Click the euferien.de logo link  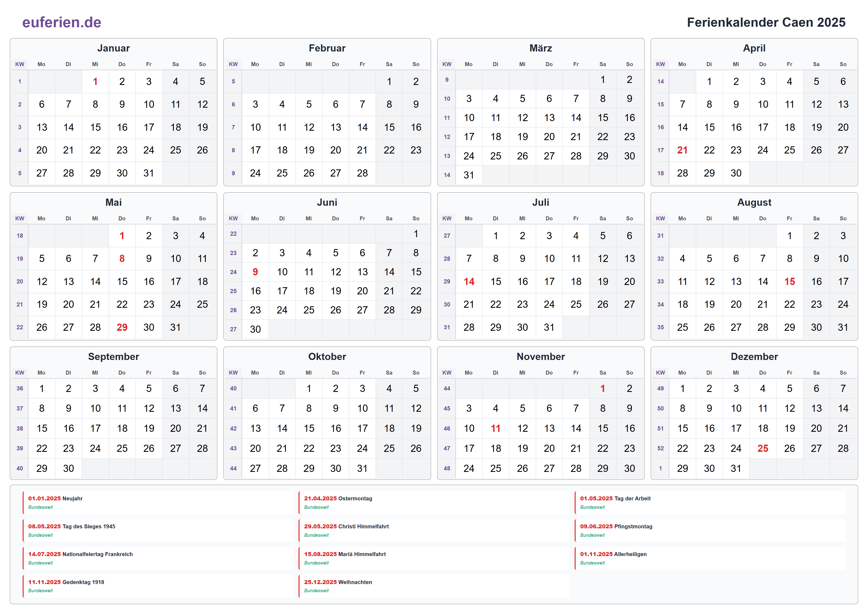tap(62, 22)
